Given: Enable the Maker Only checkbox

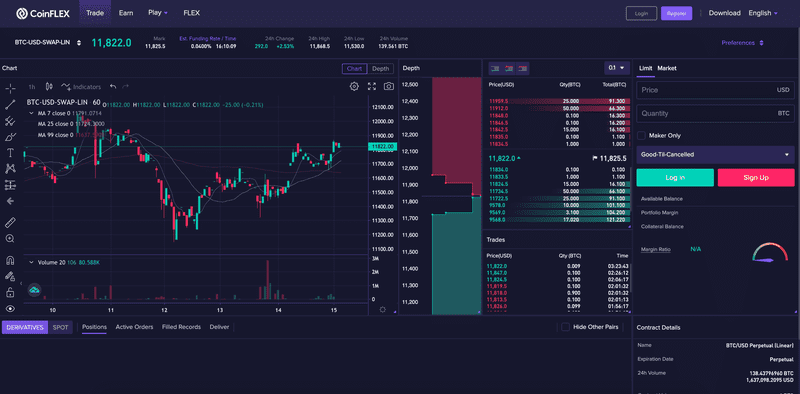Looking at the screenshot, I should (642, 136).
